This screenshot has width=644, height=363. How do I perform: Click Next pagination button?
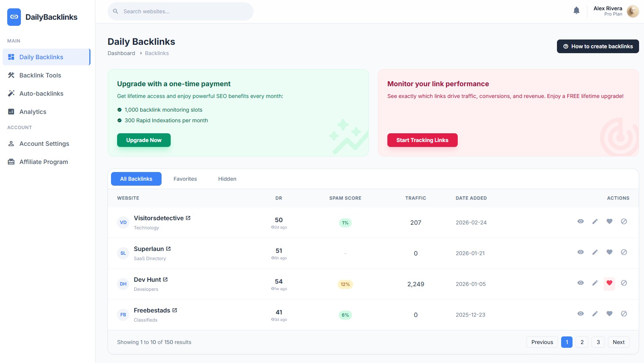click(x=619, y=342)
